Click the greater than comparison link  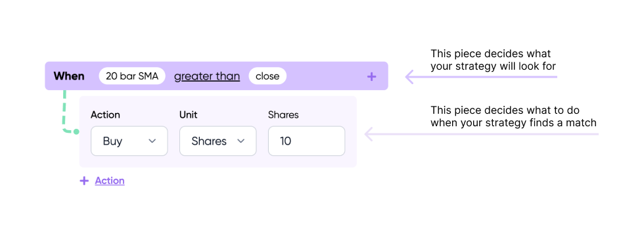point(207,76)
